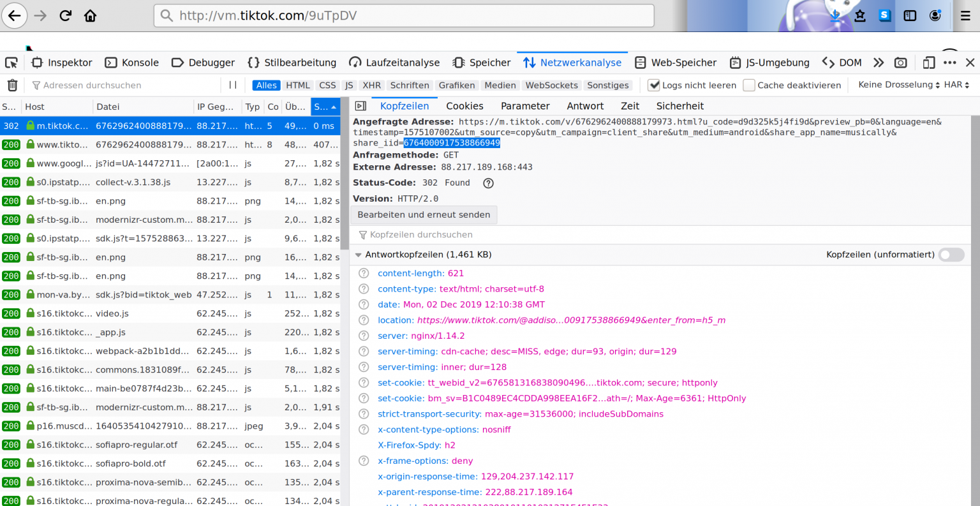This screenshot has height=506, width=980.
Task: Enable the 'Cache deaktivieren' checkbox
Action: pos(749,85)
